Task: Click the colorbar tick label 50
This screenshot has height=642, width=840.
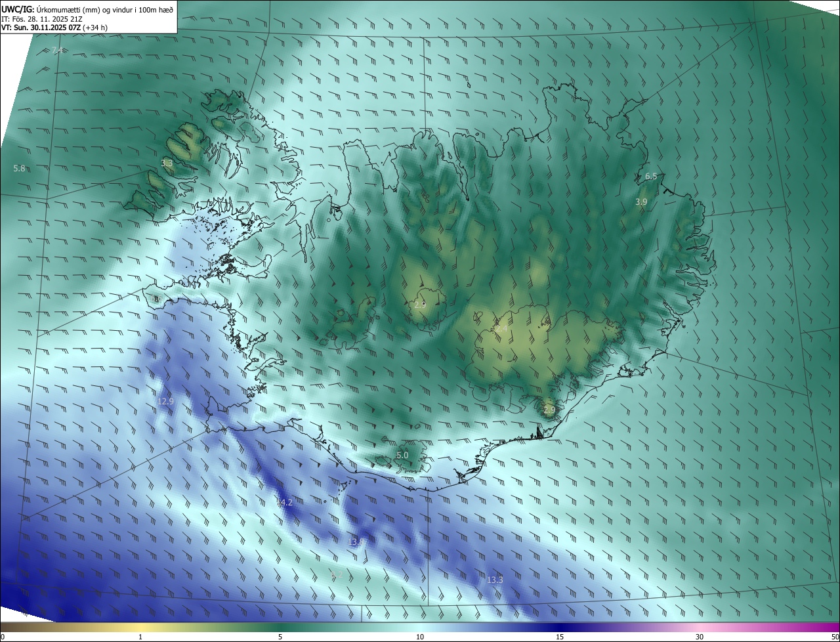Action: pyautogui.click(x=835, y=637)
